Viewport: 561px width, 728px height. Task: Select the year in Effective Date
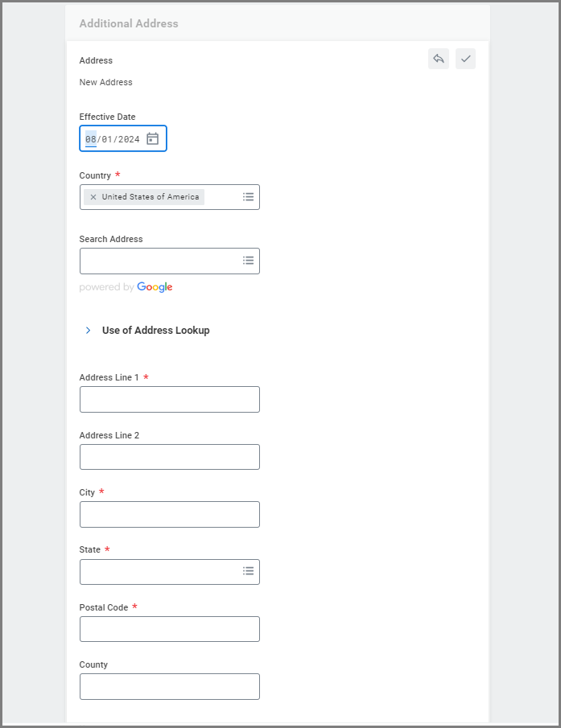point(129,139)
